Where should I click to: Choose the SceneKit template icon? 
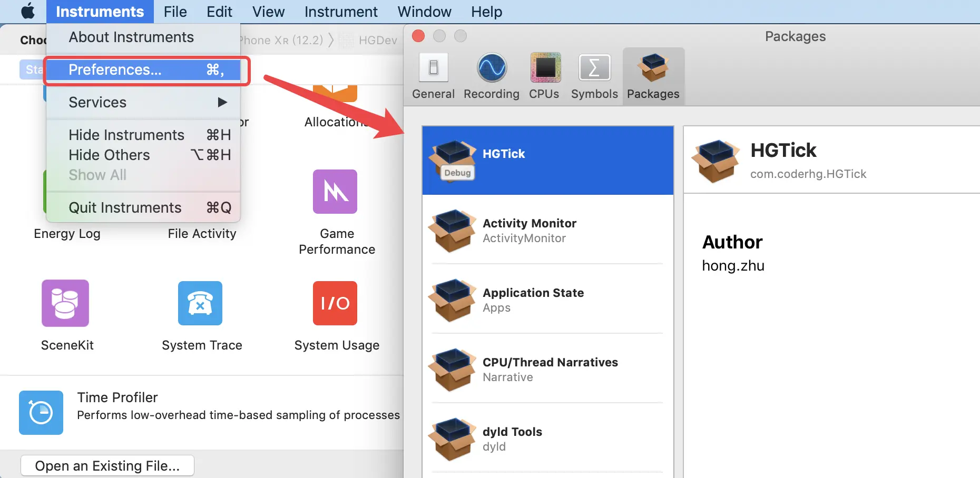pos(65,303)
